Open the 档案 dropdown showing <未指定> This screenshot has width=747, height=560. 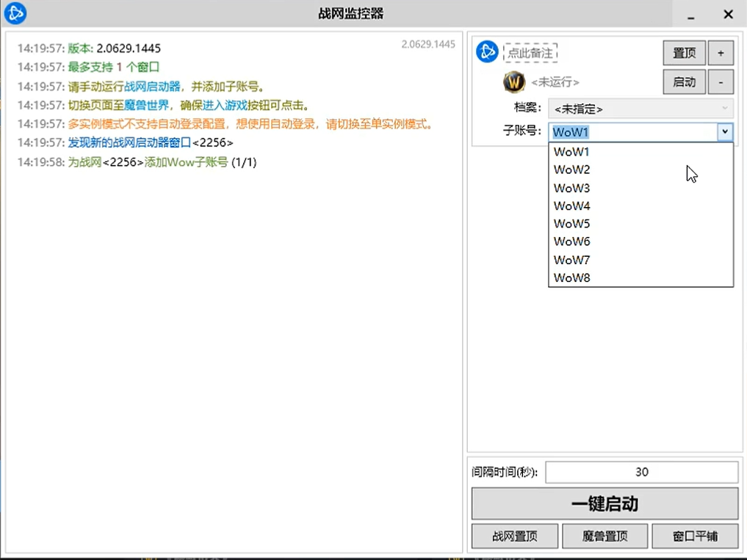coord(640,109)
